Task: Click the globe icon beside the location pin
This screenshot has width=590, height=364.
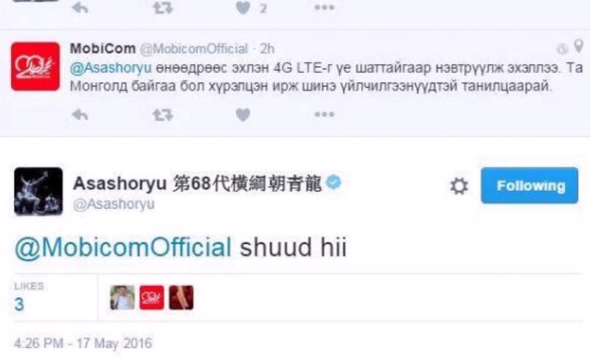Action: tap(562, 49)
